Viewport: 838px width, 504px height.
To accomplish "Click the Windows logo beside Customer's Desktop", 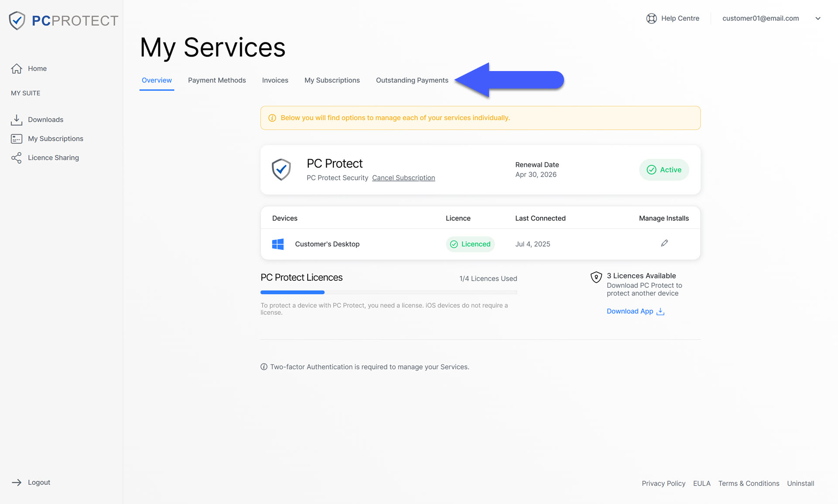I will [278, 244].
